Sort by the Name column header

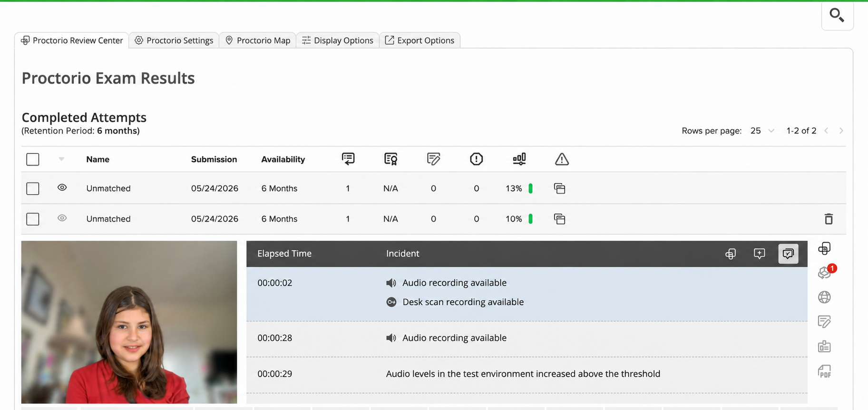coord(98,159)
